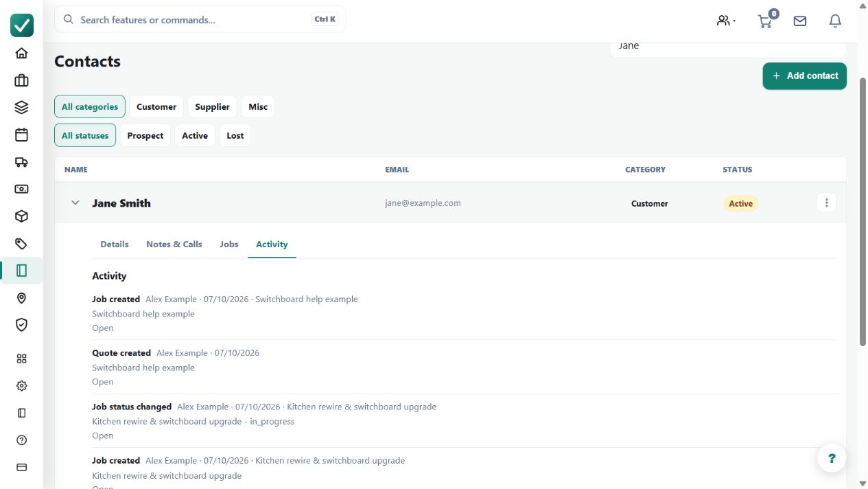
Task: Switch to the Jobs tab
Action: pos(229,244)
